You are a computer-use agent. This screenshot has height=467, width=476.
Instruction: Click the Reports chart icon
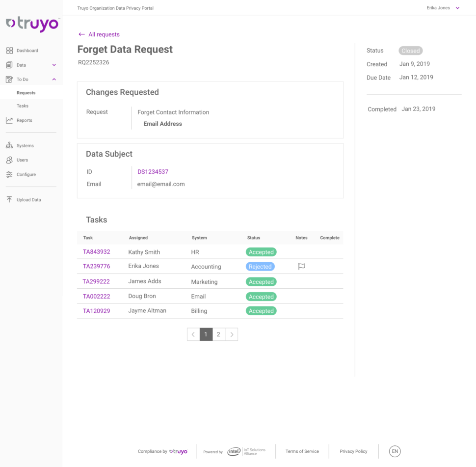coord(9,120)
